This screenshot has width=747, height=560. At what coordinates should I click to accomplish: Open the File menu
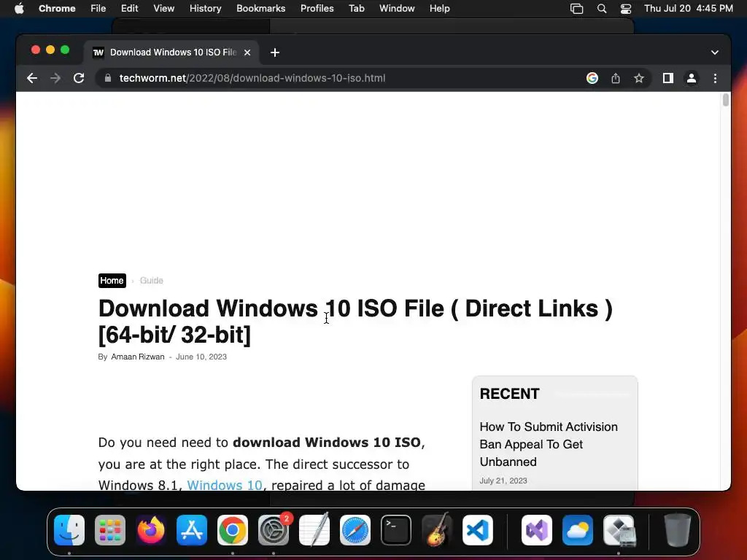coord(98,8)
